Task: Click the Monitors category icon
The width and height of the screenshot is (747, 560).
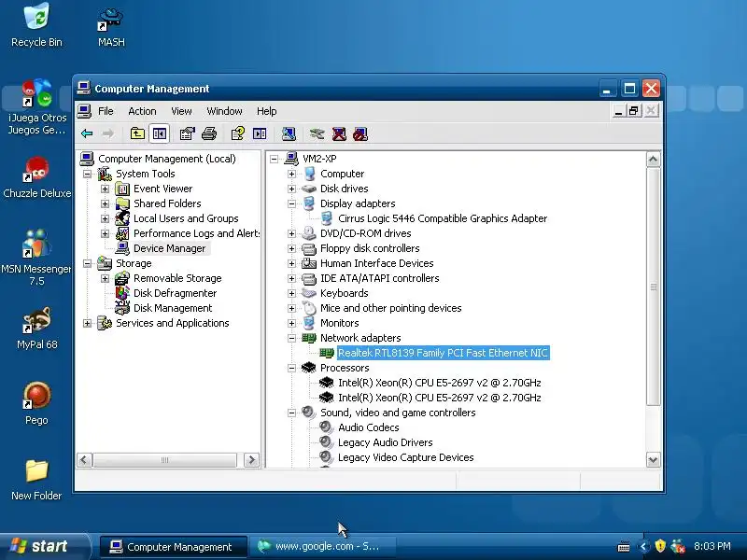Action: coord(309,323)
